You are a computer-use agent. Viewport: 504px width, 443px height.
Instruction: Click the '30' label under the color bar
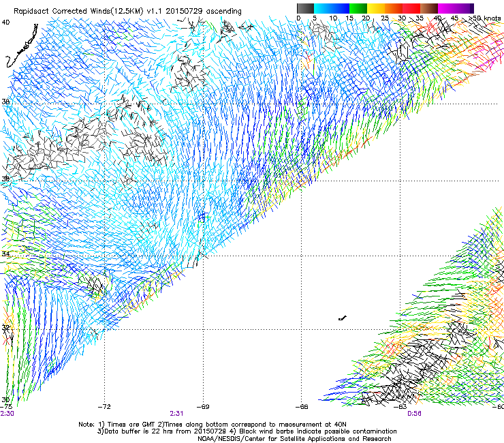(x=402, y=18)
